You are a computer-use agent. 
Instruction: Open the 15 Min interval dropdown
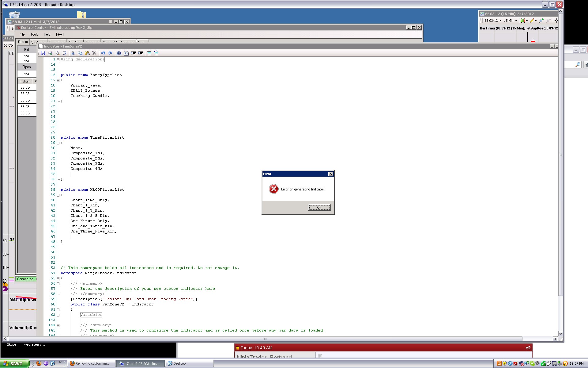pos(516,21)
